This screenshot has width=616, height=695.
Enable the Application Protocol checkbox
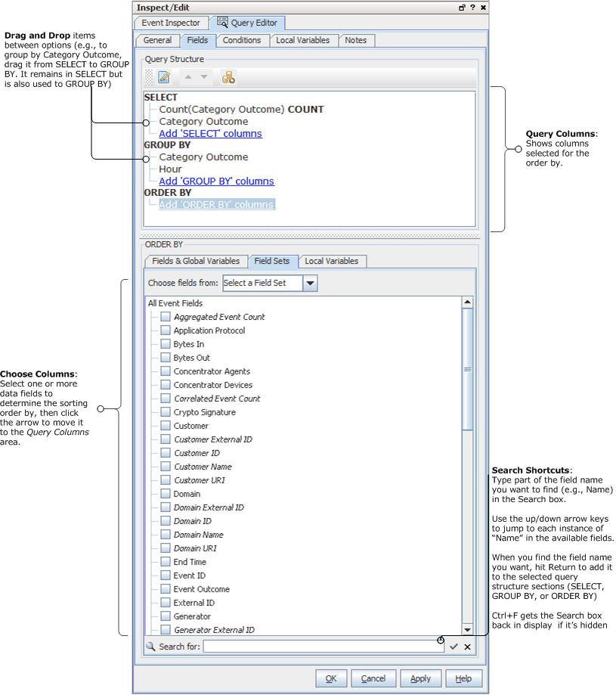(166, 330)
